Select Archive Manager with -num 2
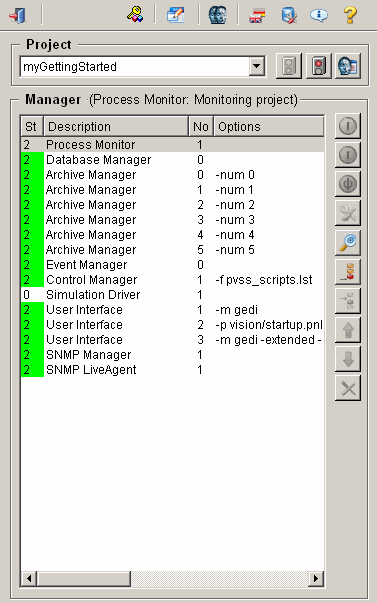The width and height of the screenshot is (377, 603). click(172, 205)
